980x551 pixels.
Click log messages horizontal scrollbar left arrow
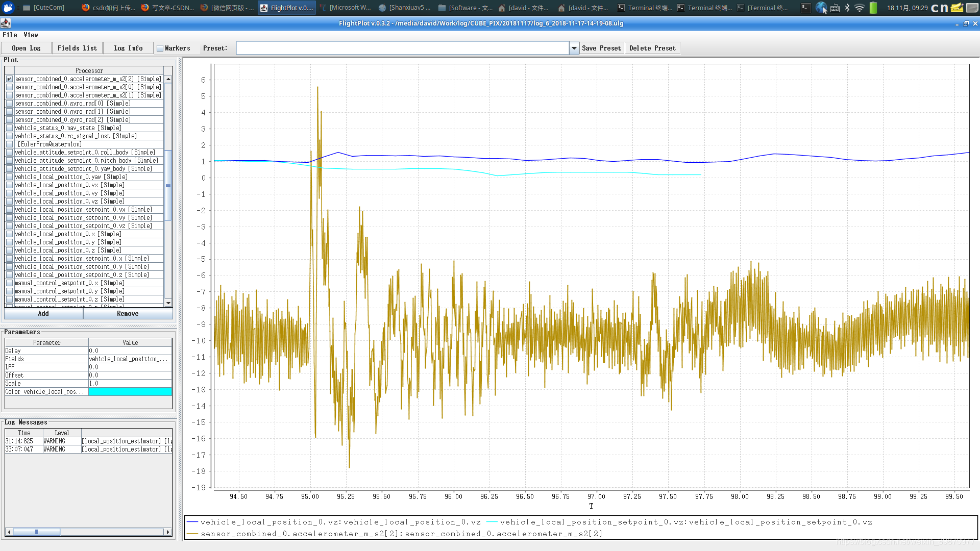[9, 532]
